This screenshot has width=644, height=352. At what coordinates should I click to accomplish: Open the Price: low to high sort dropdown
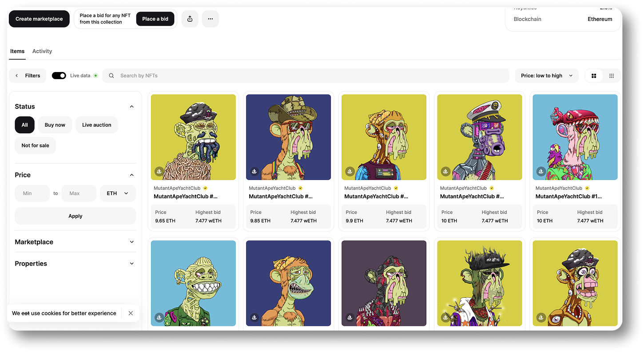pyautogui.click(x=547, y=76)
